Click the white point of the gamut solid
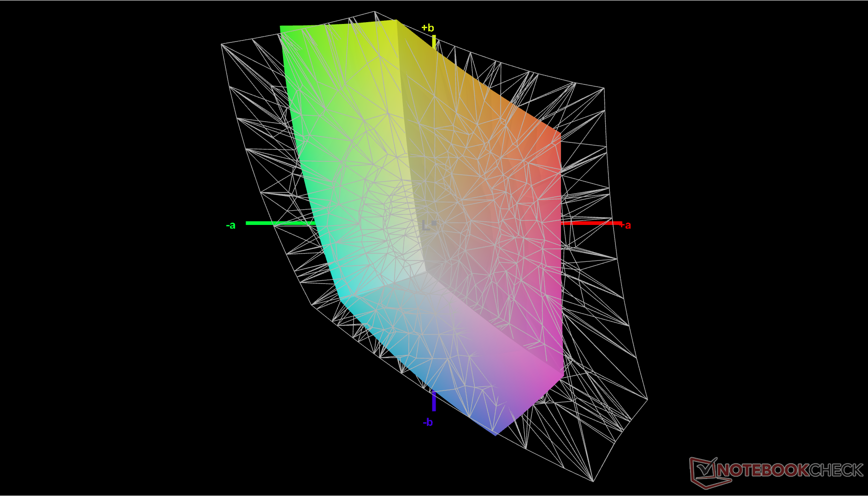Image resolution: width=868 pixels, height=496 pixels. 426,273
